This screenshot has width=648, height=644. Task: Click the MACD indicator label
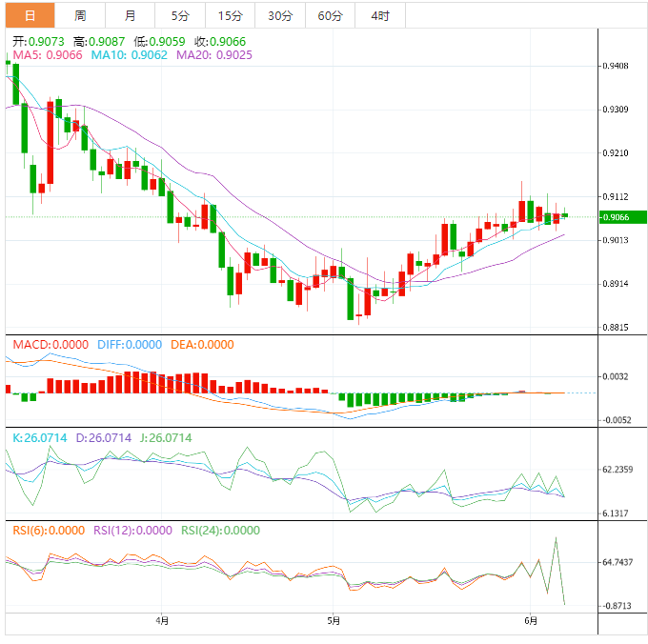[50, 345]
